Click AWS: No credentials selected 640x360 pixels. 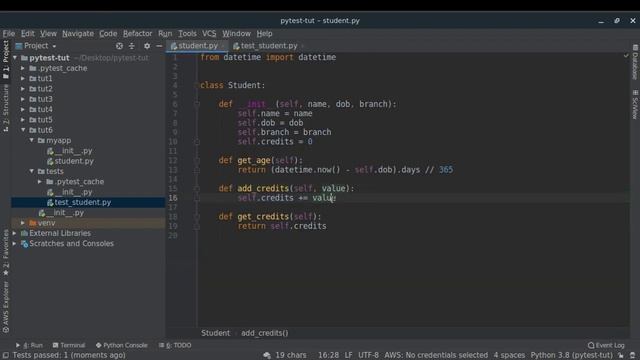pos(436,355)
